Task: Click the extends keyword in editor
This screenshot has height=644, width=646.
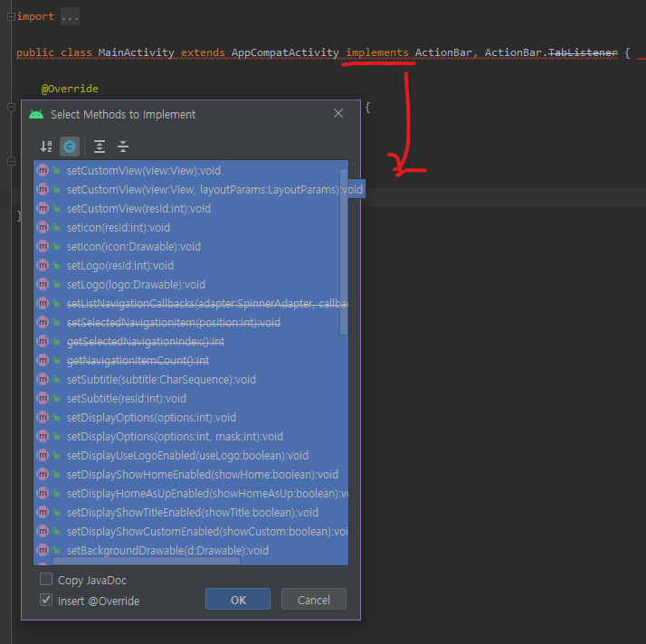Action: [x=203, y=52]
